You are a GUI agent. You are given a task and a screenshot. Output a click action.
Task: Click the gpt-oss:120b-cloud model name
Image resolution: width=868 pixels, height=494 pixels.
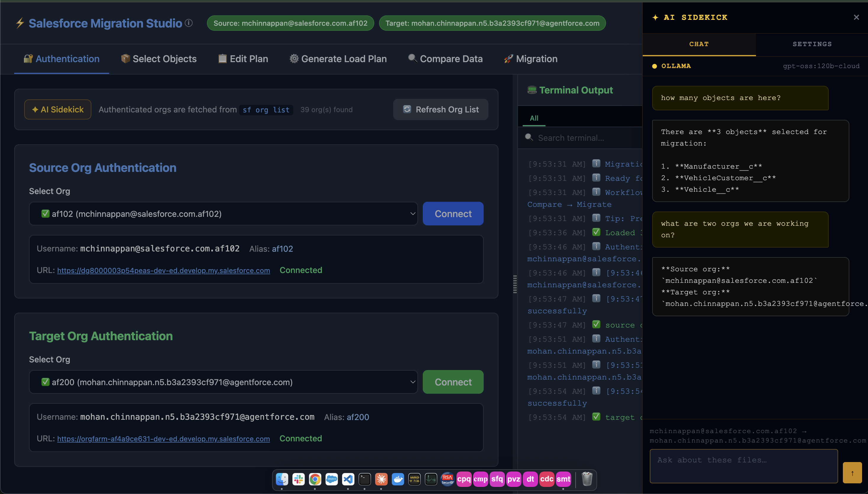click(x=821, y=66)
